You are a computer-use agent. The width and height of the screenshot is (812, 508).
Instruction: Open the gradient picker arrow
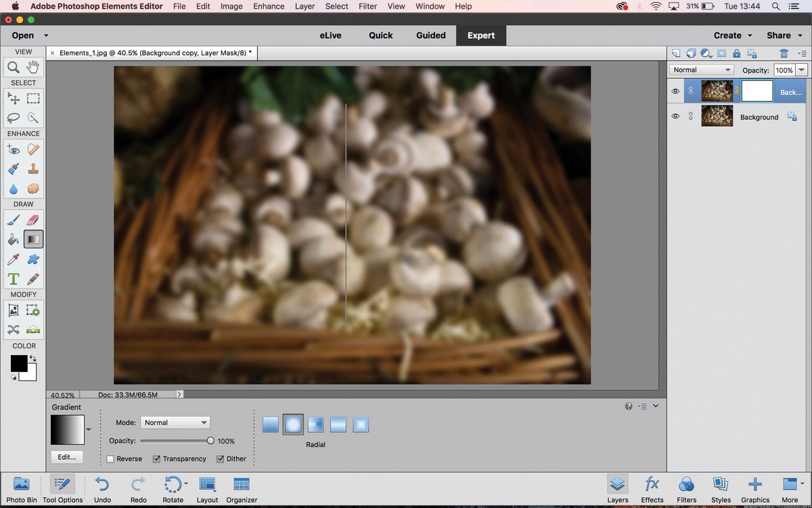(x=88, y=429)
